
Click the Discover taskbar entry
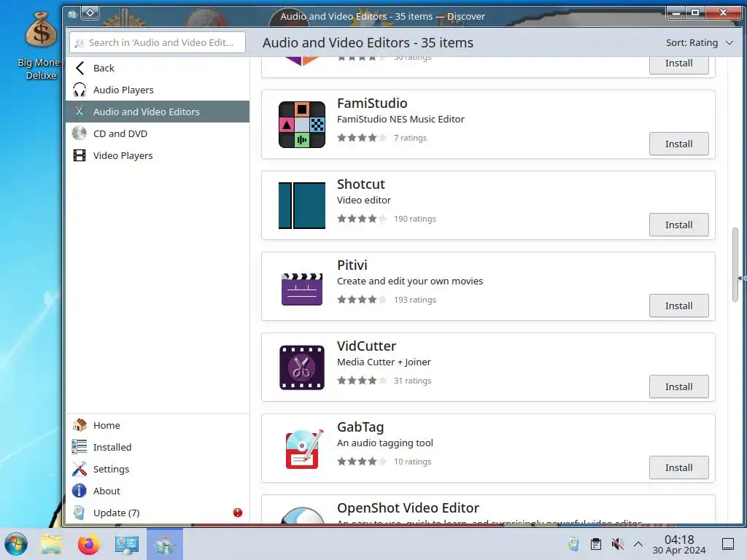tap(165, 544)
